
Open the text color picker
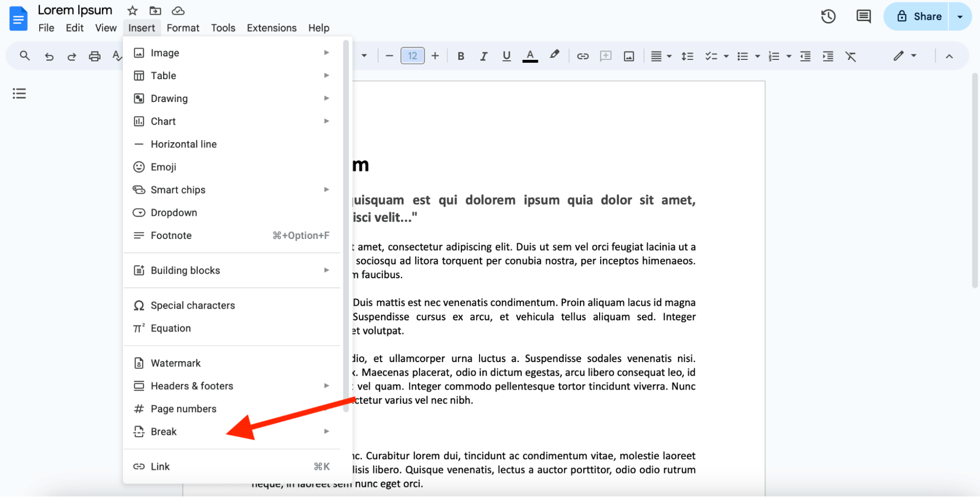[530, 55]
